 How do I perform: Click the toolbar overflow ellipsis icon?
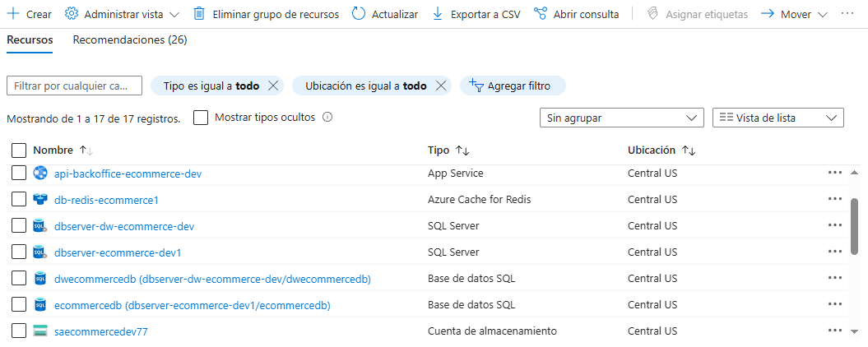[847, 14]
